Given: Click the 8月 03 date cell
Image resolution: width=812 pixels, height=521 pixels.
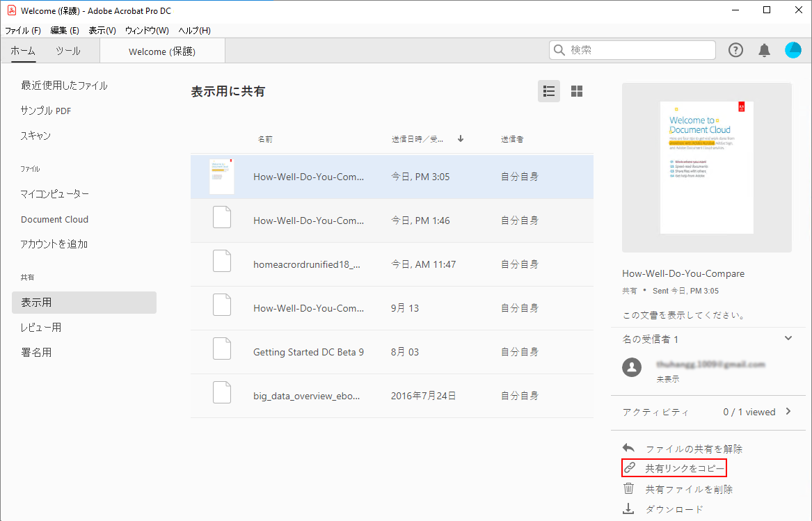Looking at the screenshot, I should pos(405,352).
